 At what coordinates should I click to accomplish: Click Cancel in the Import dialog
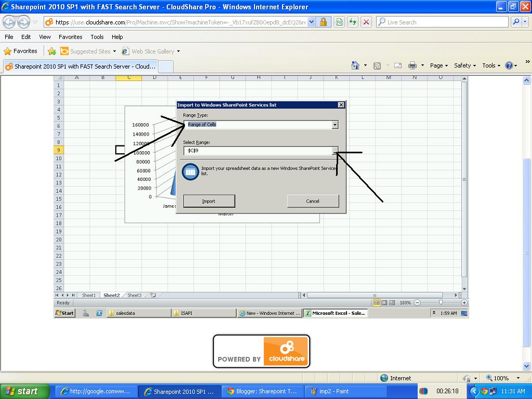[x=313, y=201]
